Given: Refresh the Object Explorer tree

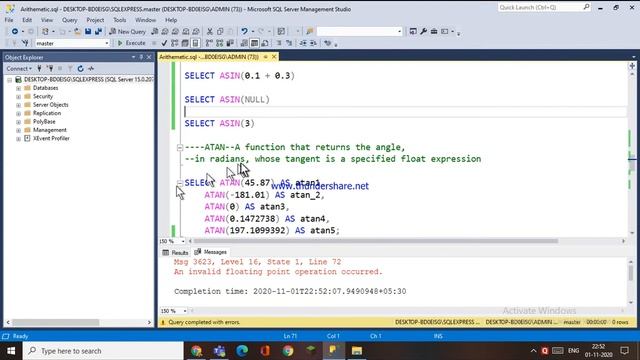Looking at the screenshot, I should [x=80, y=69].
